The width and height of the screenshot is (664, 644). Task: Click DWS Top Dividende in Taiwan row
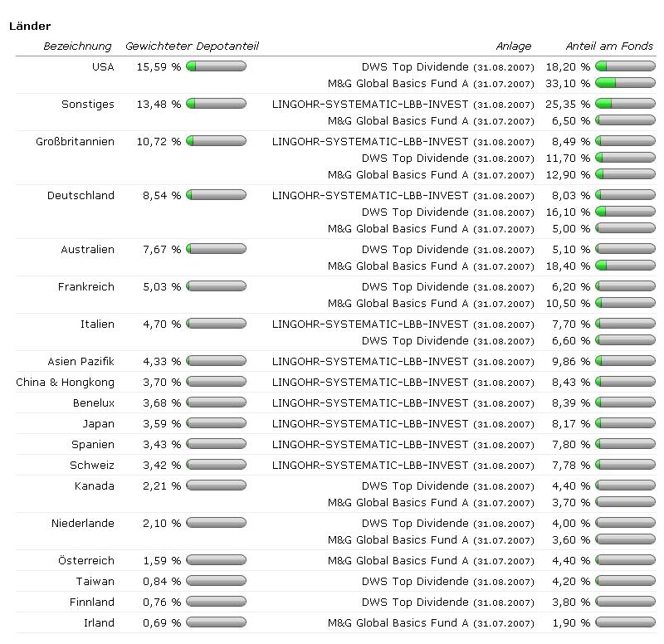tap(415, 581)
